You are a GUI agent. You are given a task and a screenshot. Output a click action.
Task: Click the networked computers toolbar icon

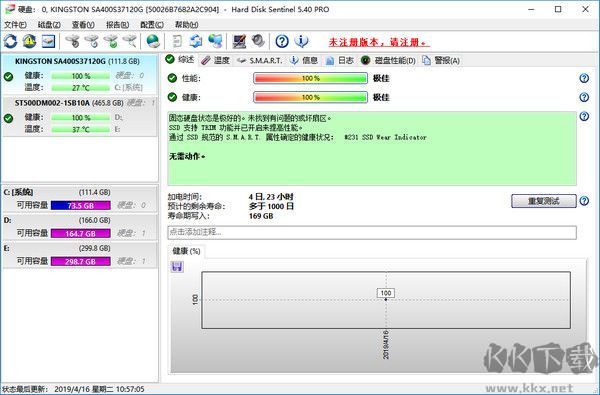coord(215,41)
